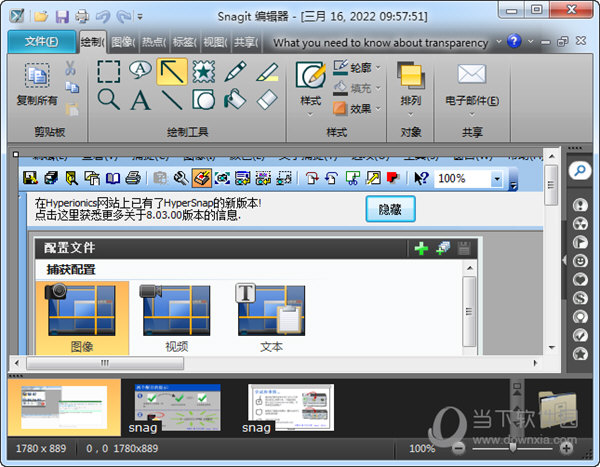Select the first highlighted tray thumbnail
This screenshot has height=467, width=600.
point(64,407)
